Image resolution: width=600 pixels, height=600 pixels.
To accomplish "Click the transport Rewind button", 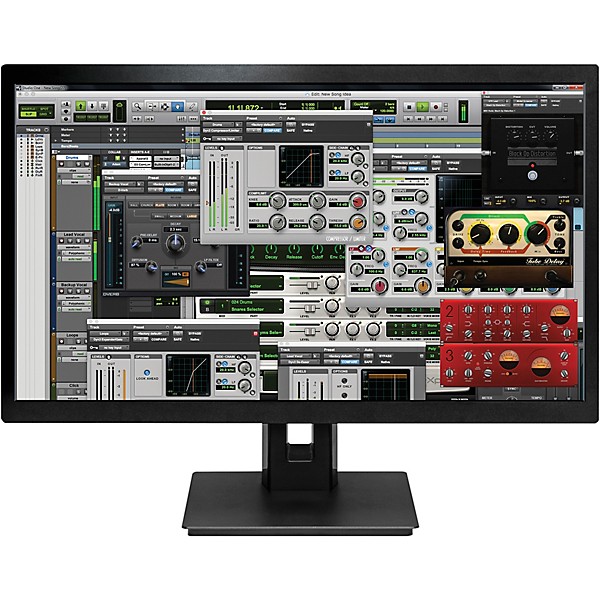I will tap(419, 119).
